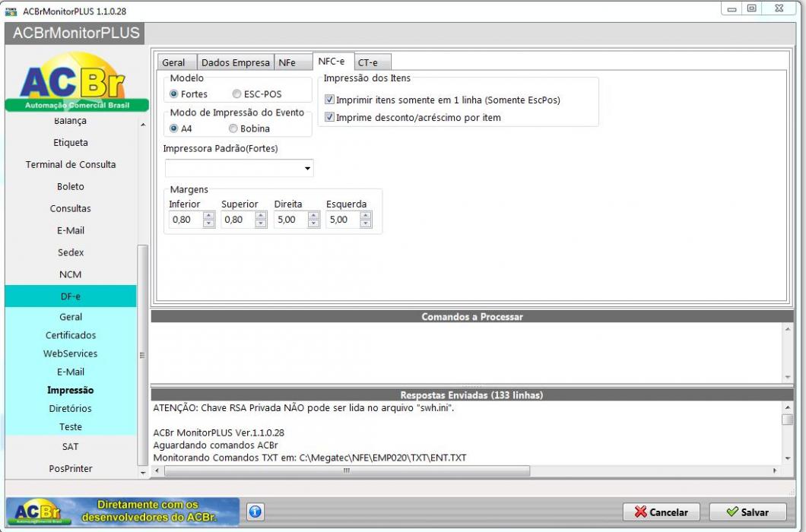Open PosPrinter in the sidebar
This screenshot has width=806, height=532.
tap(71, 468)
